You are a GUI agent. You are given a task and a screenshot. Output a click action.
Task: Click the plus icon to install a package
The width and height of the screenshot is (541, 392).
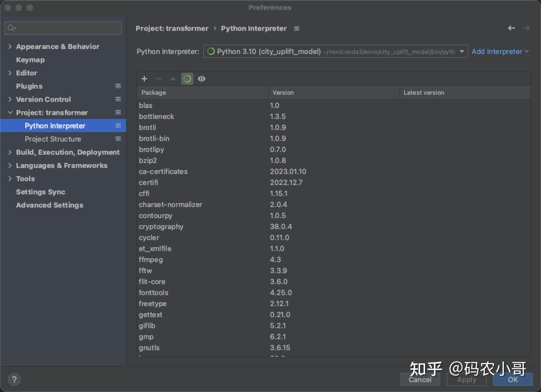[144, 79]
